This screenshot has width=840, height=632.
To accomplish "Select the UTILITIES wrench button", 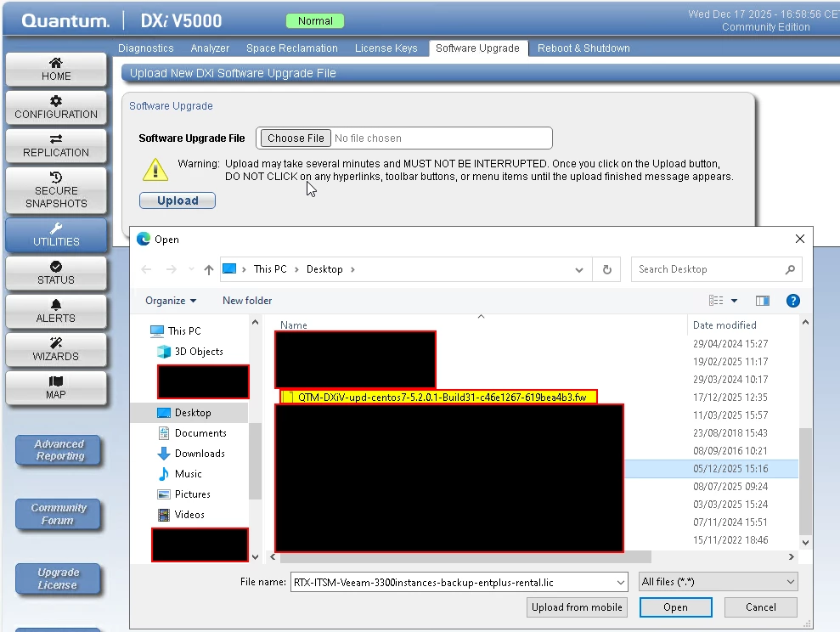I will coord(56,235).
